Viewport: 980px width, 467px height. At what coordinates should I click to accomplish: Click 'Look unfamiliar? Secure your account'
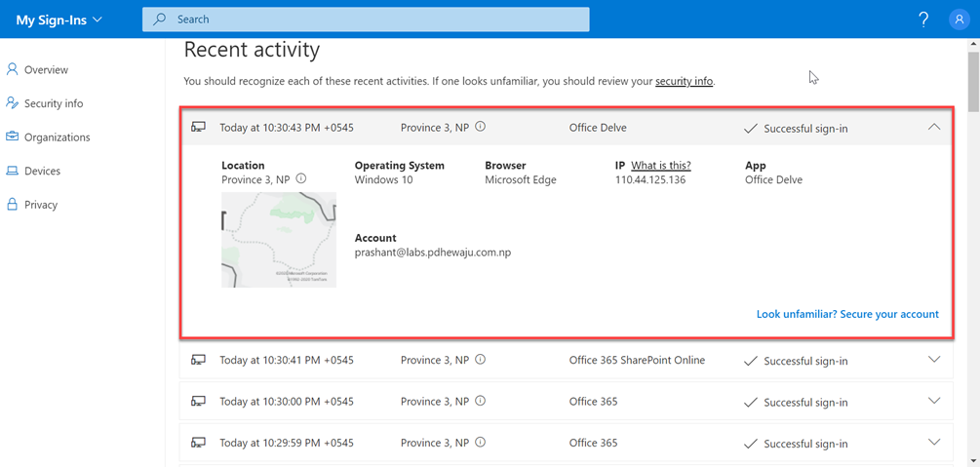(847, 315)
